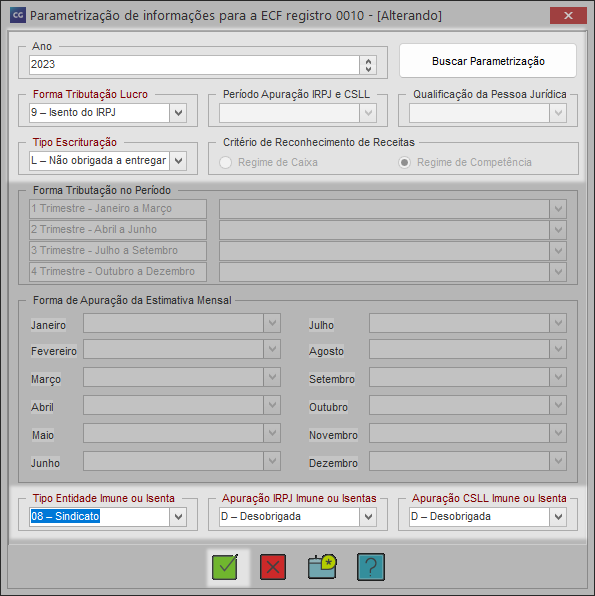The image size is (595, 596).
Task: Click the highlighted 08 – Sindicato value
Action: pos(65,517)
